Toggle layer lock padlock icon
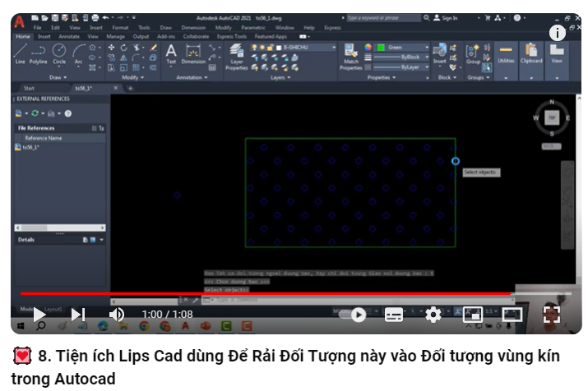The width and height of the screenshot is (588, 391). pos(270,48)
